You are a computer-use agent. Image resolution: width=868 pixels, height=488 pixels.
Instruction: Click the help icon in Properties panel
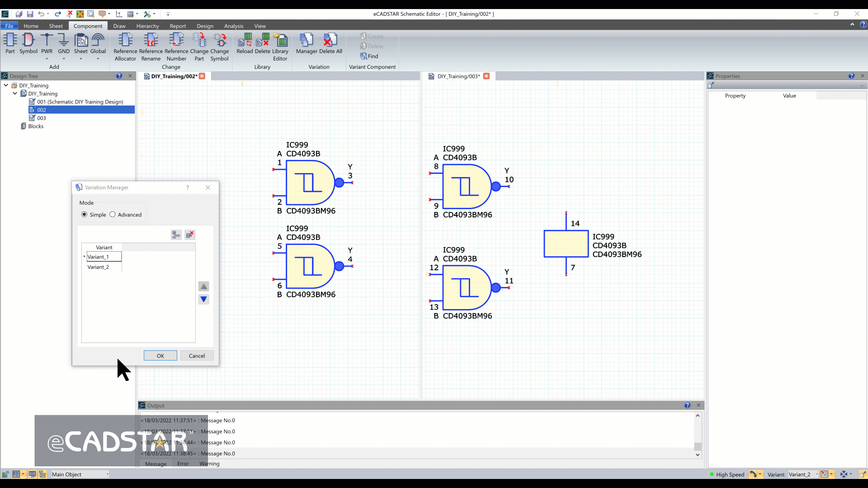click(x=851, y=76)
